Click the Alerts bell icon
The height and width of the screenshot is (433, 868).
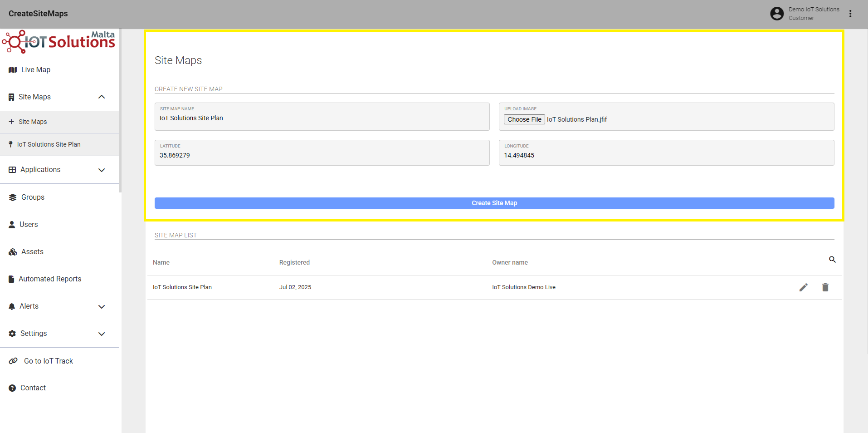coord(12,306)
